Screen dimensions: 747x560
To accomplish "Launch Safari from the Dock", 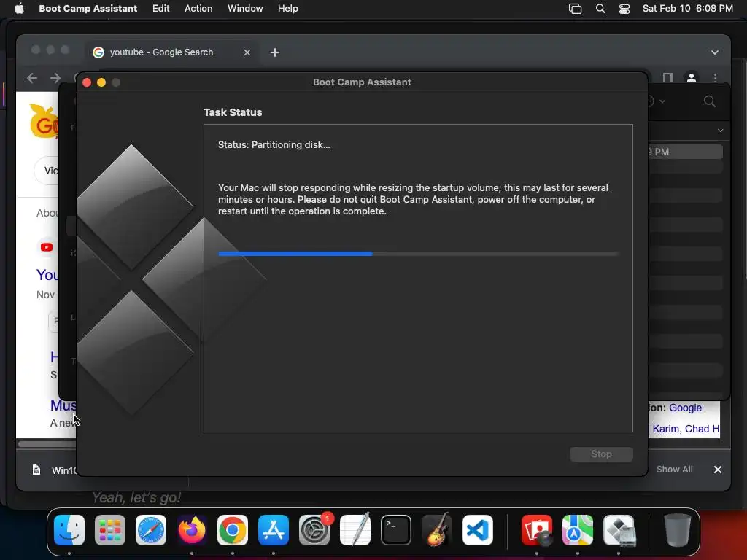I will pos(151,530).
